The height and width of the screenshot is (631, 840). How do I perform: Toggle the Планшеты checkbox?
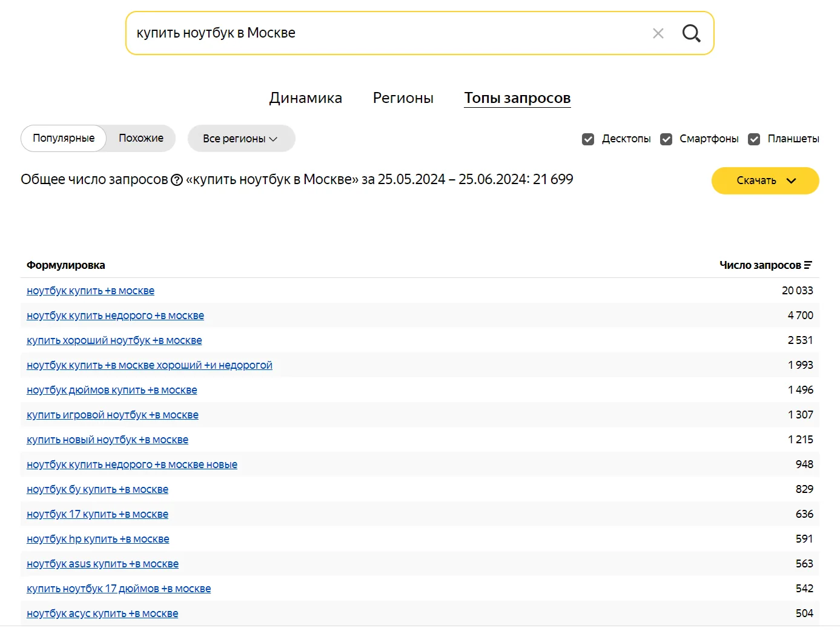coord(754,139)
